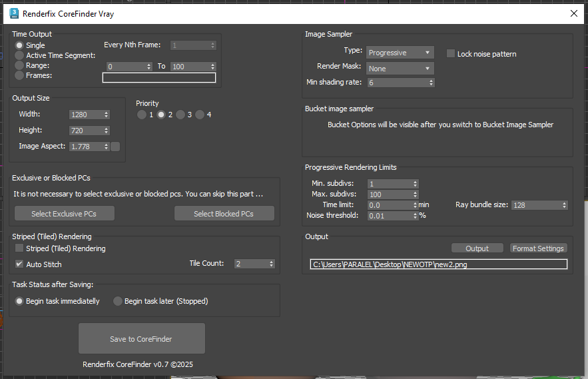Close the Renderfix CoreFinder Vray window
Screen dimensions: 588x379
click(x=573, y=13)
